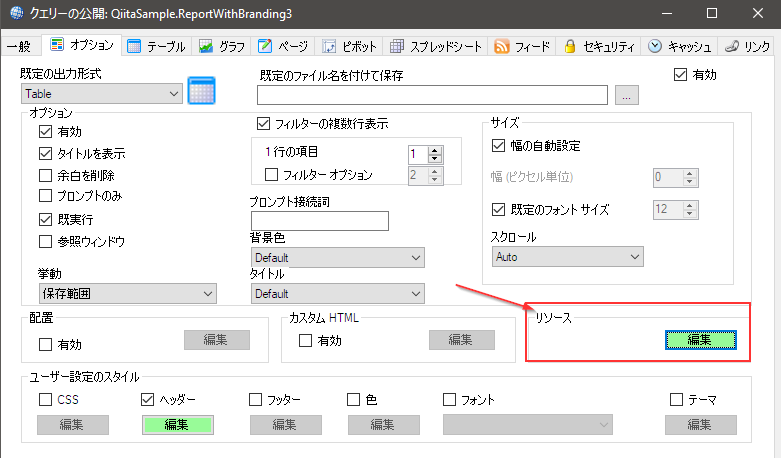This screenshot has height=458, width=781.
Task: Enable the CSS style checkbox
Action: pyautogui.click(x=45, y=399)
